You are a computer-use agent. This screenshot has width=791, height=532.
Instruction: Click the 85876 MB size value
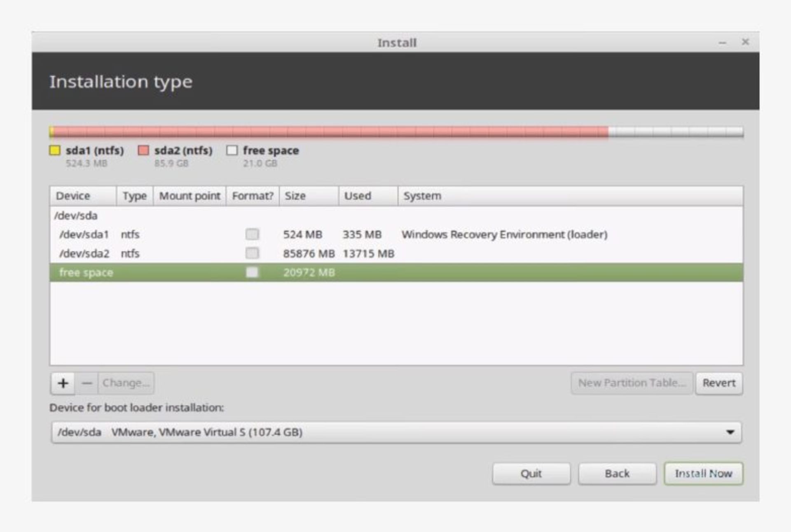click(x=309, y=254)
